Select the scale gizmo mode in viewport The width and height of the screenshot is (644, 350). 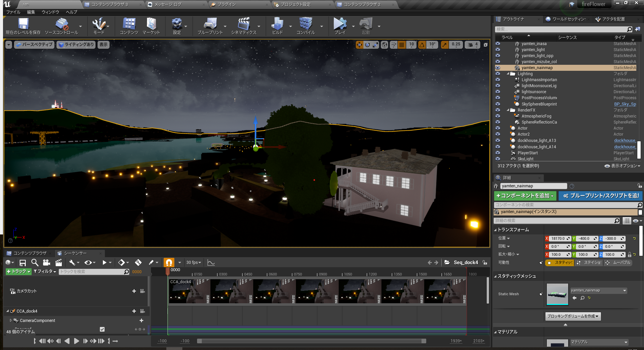tap(375, 45)
